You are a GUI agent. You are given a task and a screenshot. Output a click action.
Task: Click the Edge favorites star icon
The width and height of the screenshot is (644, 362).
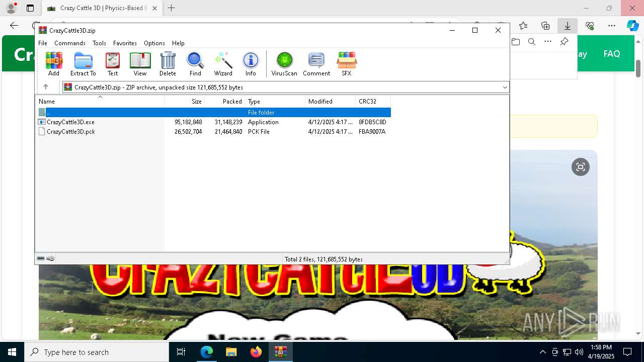pos(523,26)
